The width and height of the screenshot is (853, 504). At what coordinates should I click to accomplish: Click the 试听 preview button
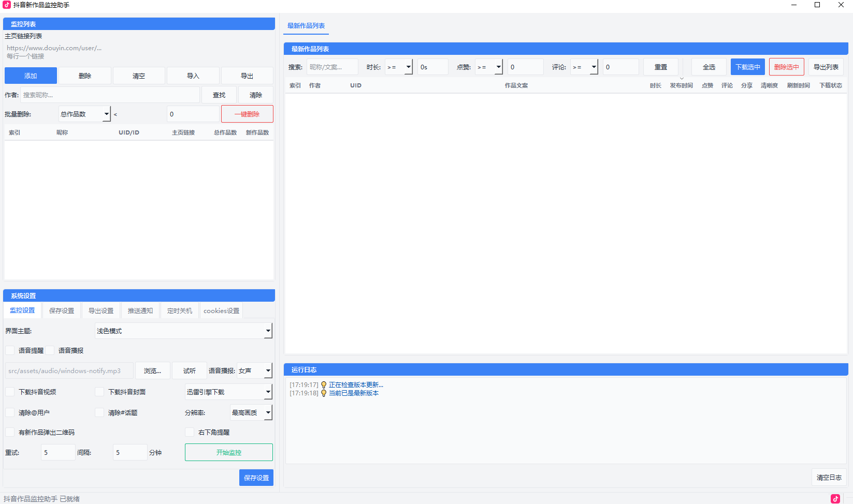click(190, 370)
